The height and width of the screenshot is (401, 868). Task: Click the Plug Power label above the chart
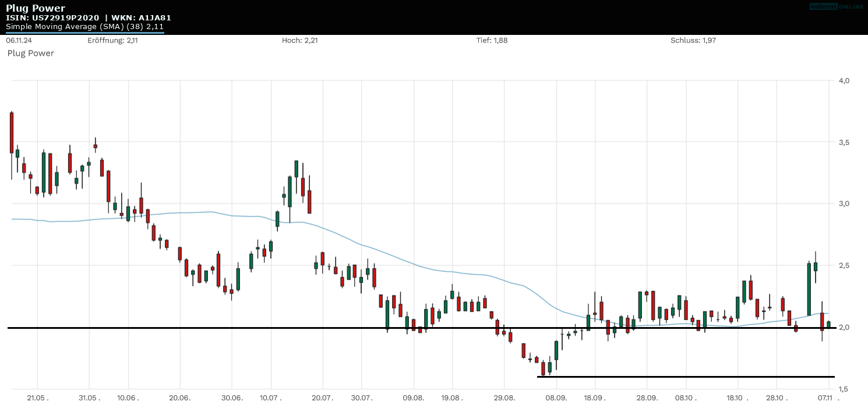30,54
